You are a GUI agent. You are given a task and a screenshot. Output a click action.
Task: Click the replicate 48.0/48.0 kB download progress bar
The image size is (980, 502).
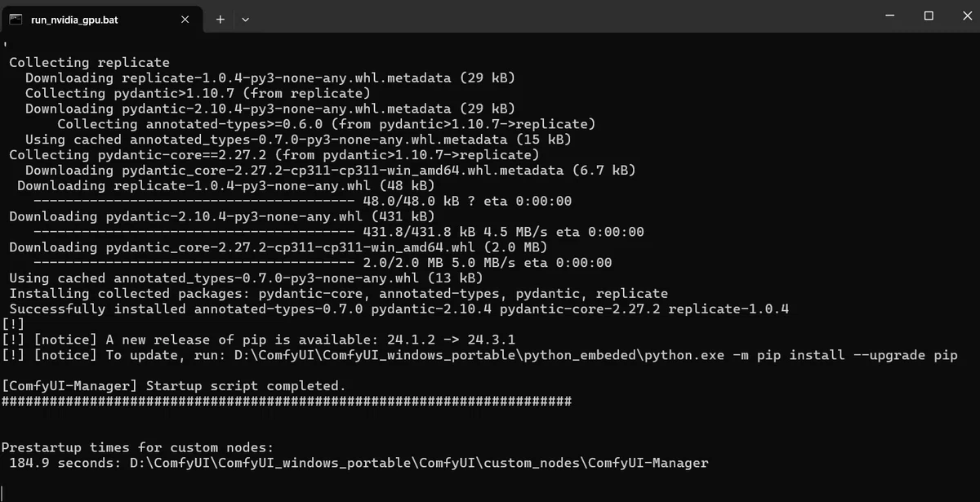(194, 201)
